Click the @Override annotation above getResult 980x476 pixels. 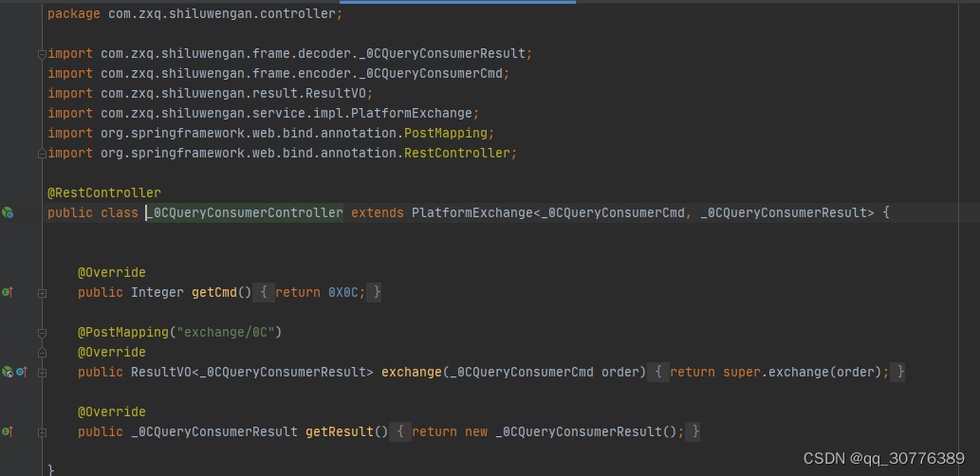tap(112, 412)
